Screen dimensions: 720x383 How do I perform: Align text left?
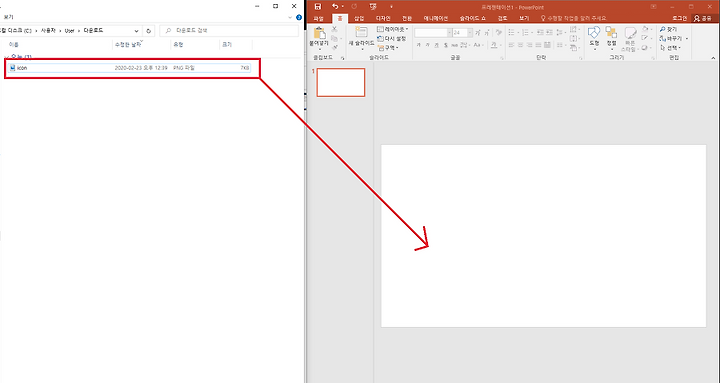pyautogui.click(x=511, y=45)
